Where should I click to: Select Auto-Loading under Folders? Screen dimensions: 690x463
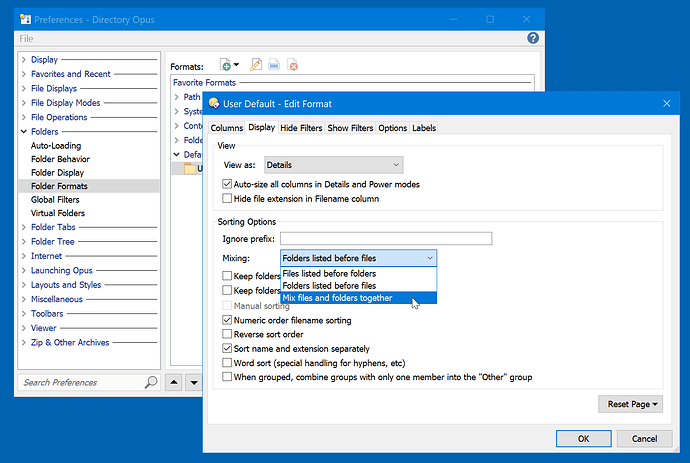(56, 146)
